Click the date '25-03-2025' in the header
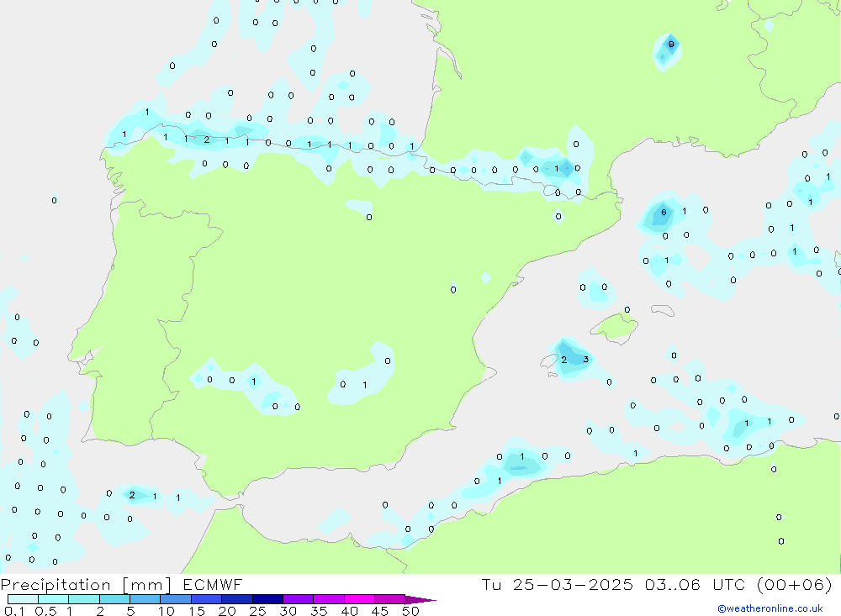841x616 pixels. [573, 585]
